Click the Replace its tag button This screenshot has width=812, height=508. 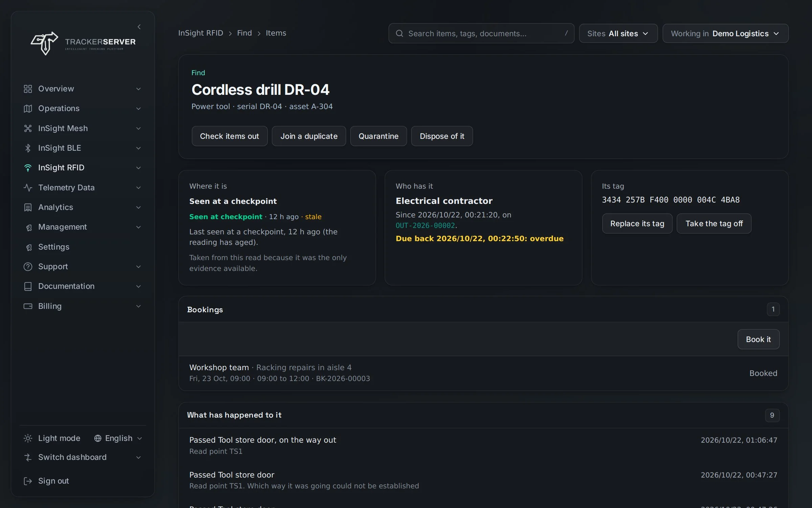click(x=637, y=224)
